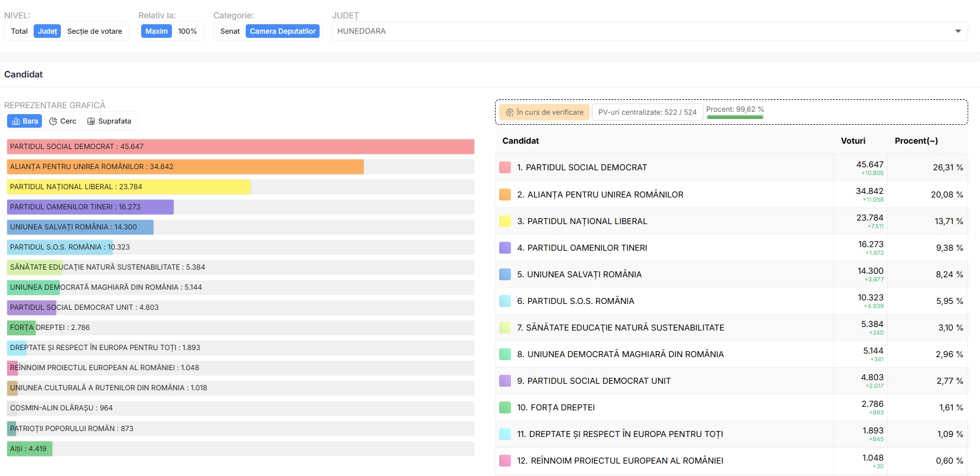Click the HUNEDOARA county combo box

(644, 31)
